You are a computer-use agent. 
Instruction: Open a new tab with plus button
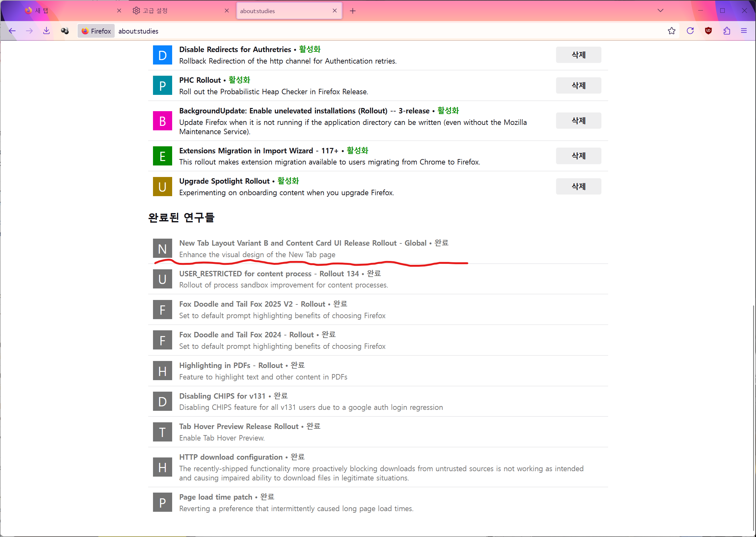pyautogui.click(x=353, y=11)
